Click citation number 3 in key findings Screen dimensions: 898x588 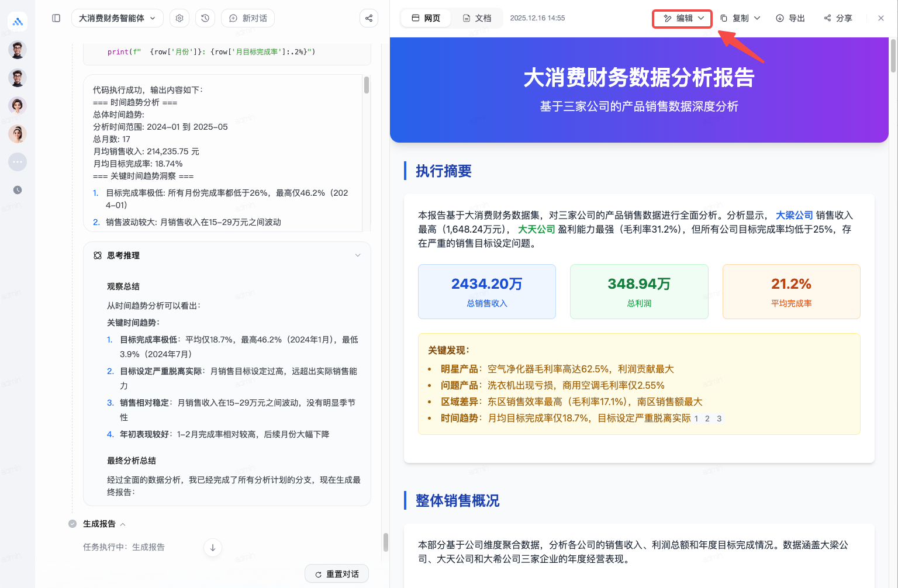click(x=719, y=418)
